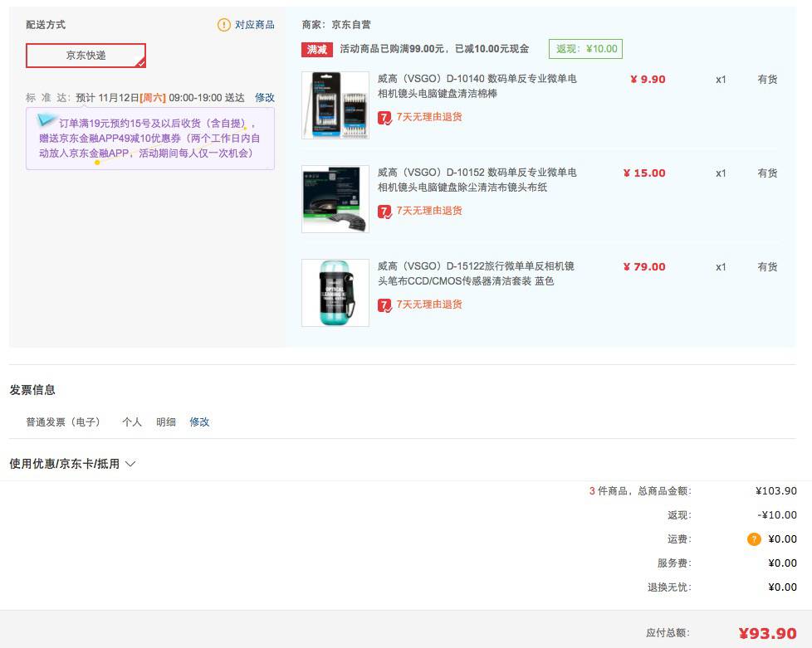Open VSGO D-15122 blue cleaning kit thumbnail
Screen dimensions: 812x648
click(335, 293)
